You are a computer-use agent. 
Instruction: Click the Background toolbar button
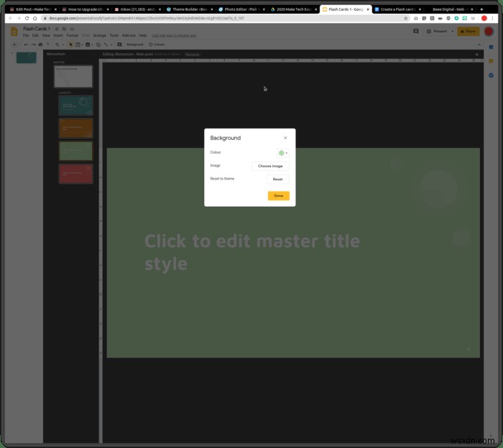click(135, 45)
